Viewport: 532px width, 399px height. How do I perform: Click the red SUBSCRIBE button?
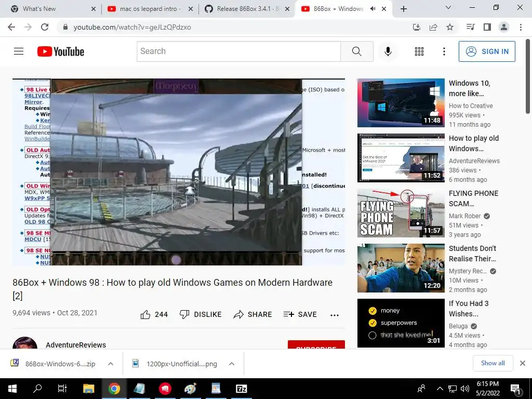click(316, 344)
